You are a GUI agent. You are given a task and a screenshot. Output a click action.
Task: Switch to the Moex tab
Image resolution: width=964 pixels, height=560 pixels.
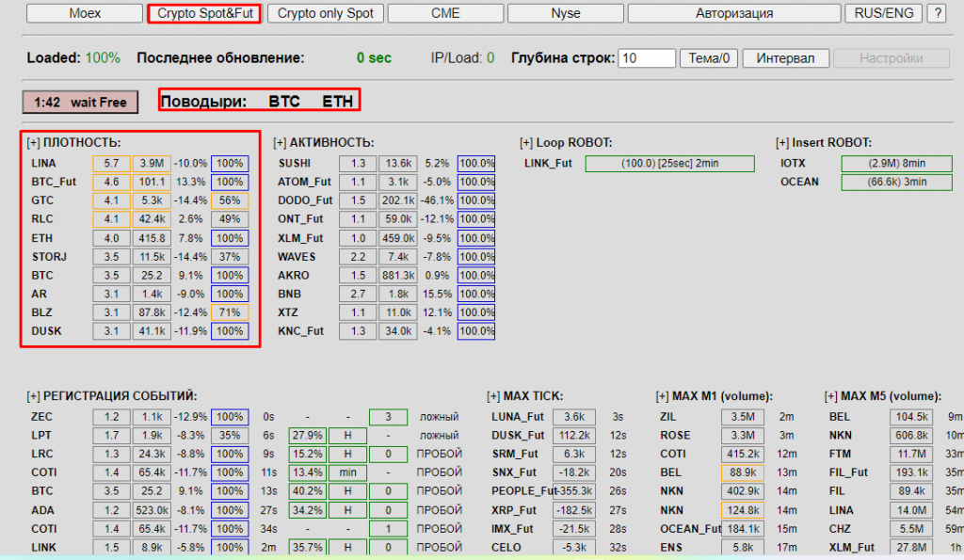[85, 14]
